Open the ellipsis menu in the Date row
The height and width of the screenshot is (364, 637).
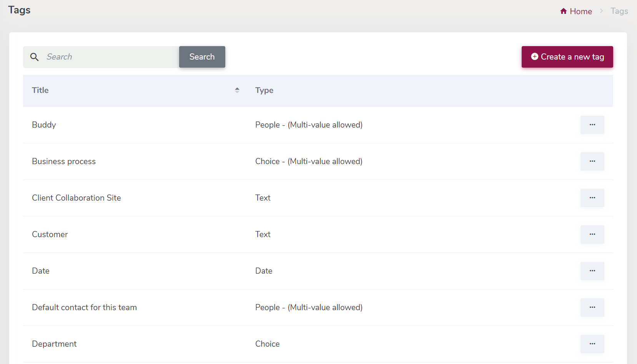pos(592,271)
